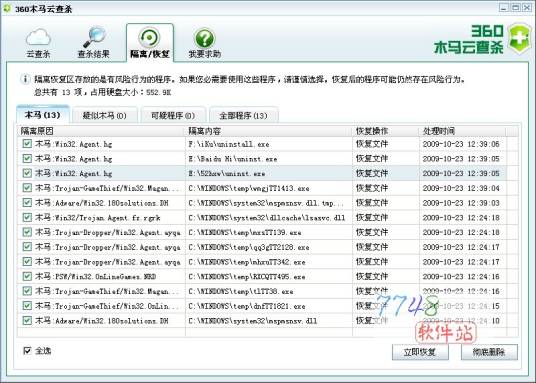
Task: Click path C:\WINDOWS\temp\dnfTT1821.exe
Action: pos(247,306)
